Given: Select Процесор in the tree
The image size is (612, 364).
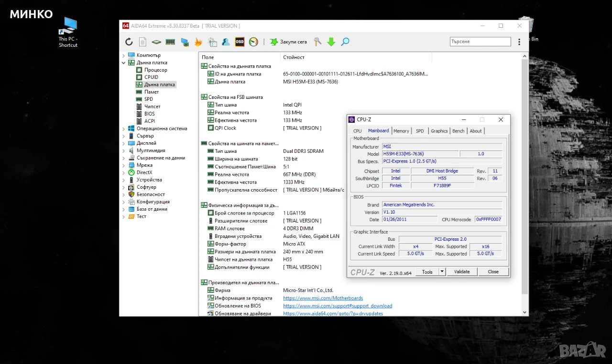Looking at the screenshot, I should click(x=155, y=70).
